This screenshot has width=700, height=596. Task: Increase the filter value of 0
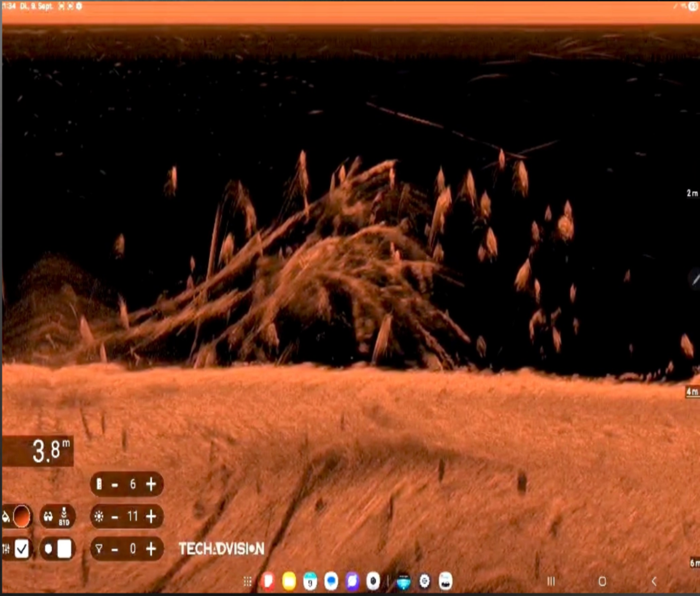click(151, 549)
